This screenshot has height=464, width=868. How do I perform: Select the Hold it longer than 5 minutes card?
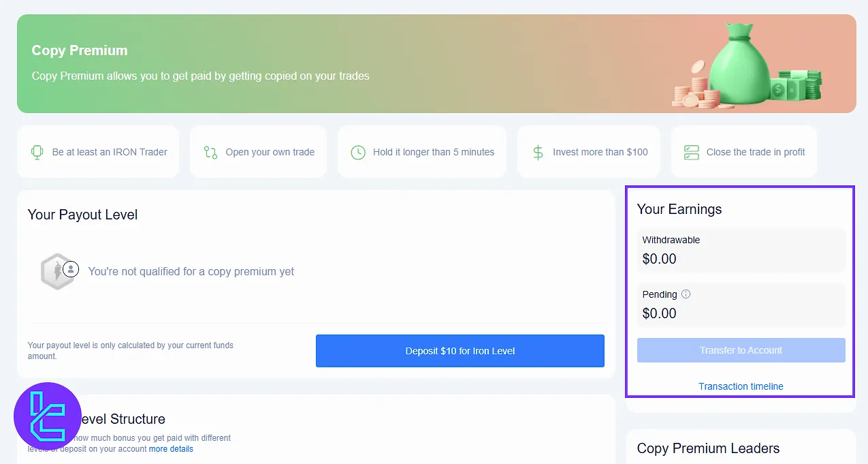point(422,152)
